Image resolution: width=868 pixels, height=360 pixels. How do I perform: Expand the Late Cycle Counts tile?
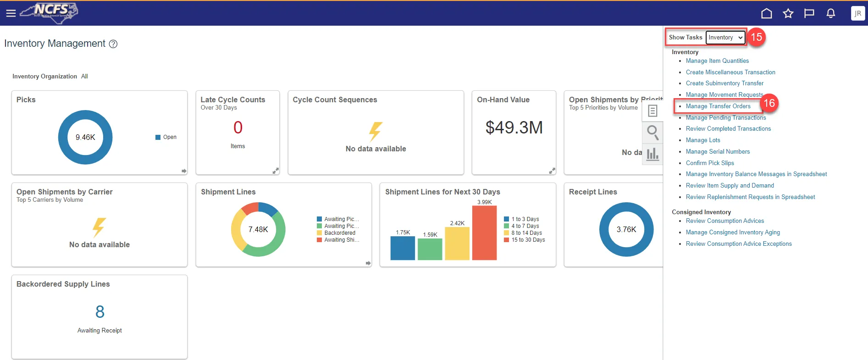276,171
